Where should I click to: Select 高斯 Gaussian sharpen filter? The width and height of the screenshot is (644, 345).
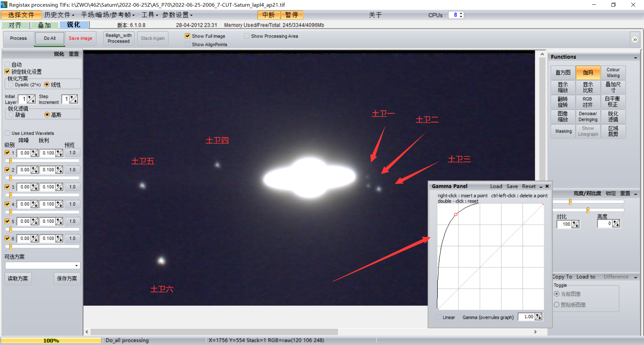coord(47,115)
